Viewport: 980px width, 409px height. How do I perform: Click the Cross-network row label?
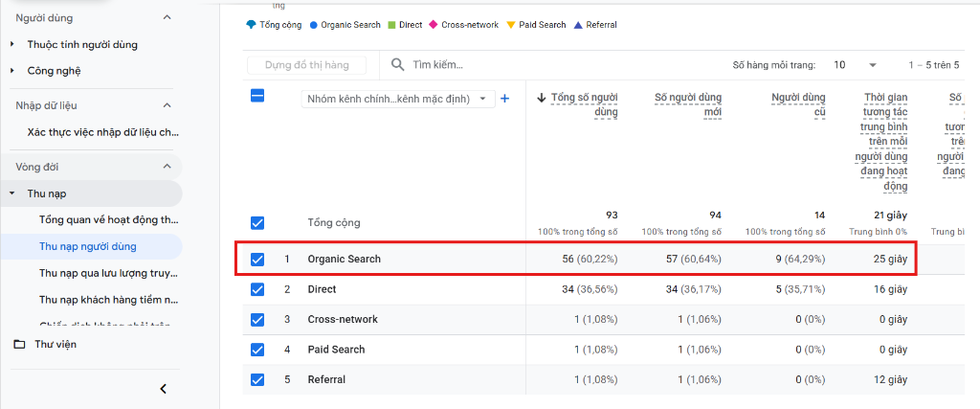[x=343, y=320]
